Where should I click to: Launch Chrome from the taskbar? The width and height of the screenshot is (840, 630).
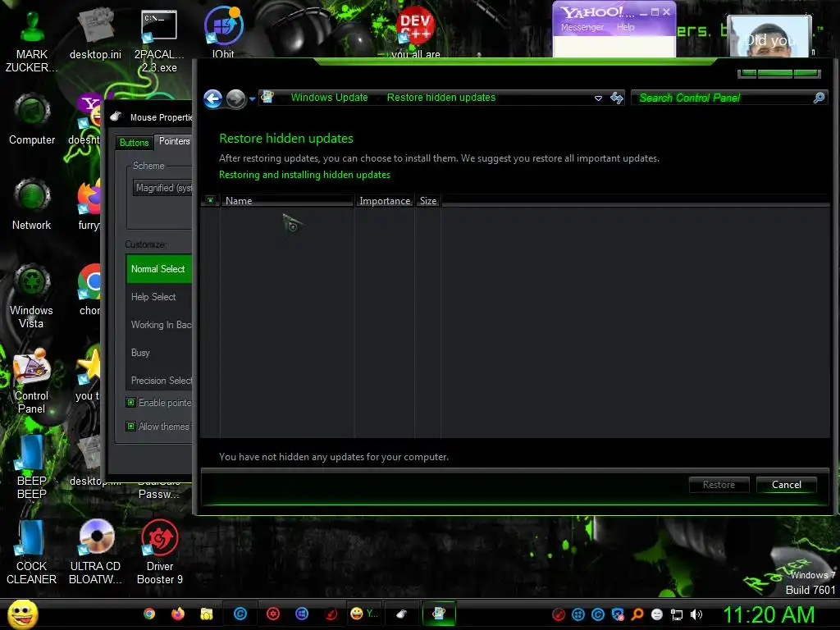click(149, 614)
